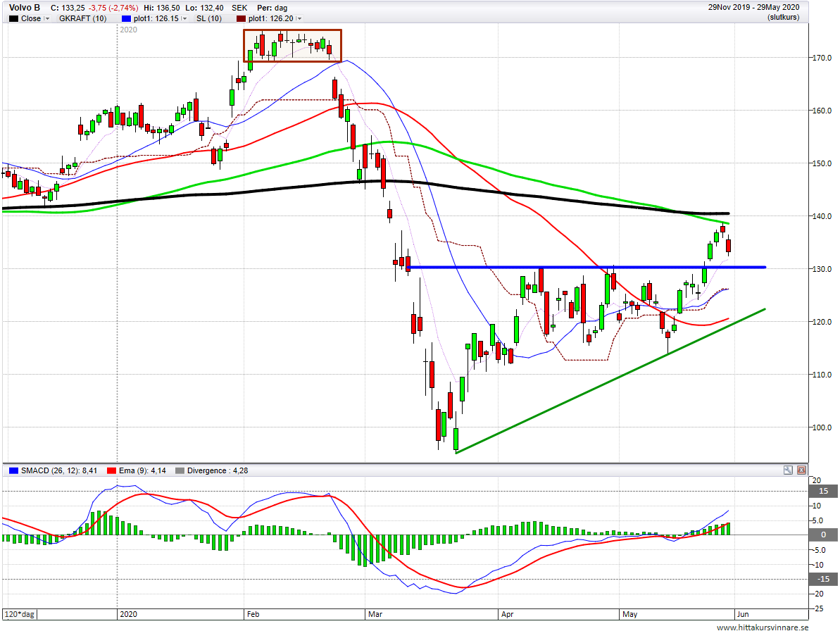Viewport: 840px width, 631px height.
Task: Open the Close series dropdown arrow
Action: click(x=46, y=19)
